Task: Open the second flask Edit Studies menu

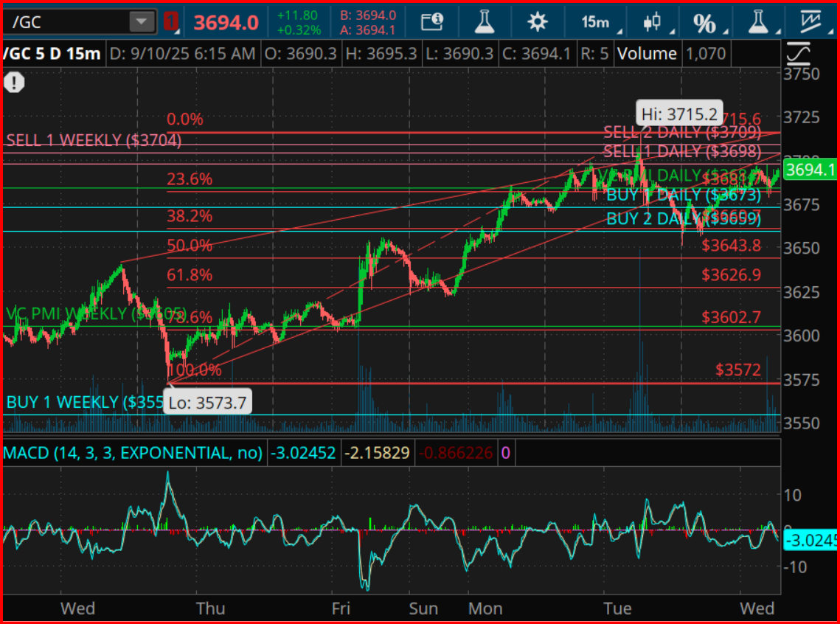Action: tap(758, 22)
